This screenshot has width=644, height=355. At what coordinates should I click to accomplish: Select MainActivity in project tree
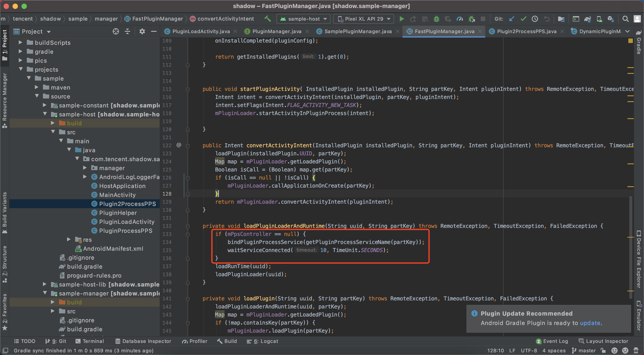pos(117,195)
